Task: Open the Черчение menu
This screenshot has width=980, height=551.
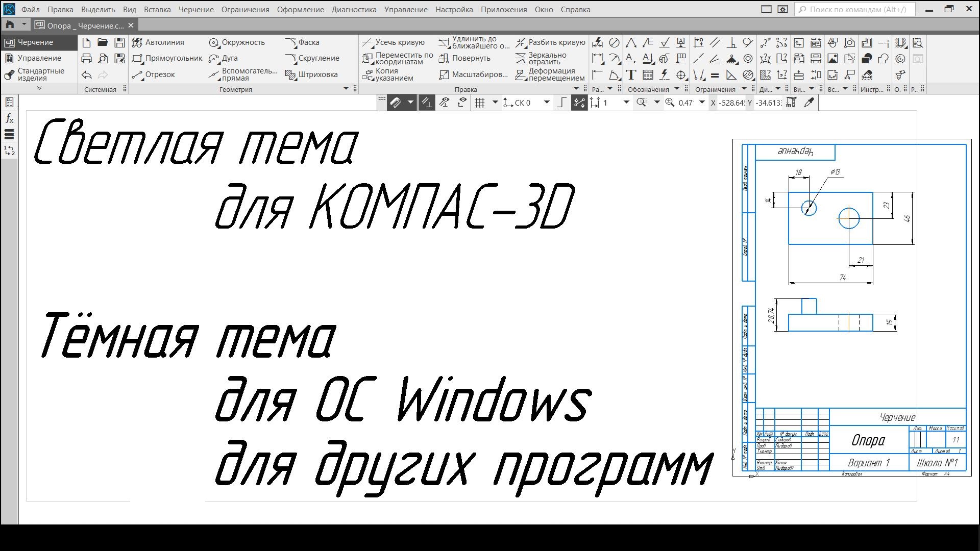Action: tap(196, 9)
